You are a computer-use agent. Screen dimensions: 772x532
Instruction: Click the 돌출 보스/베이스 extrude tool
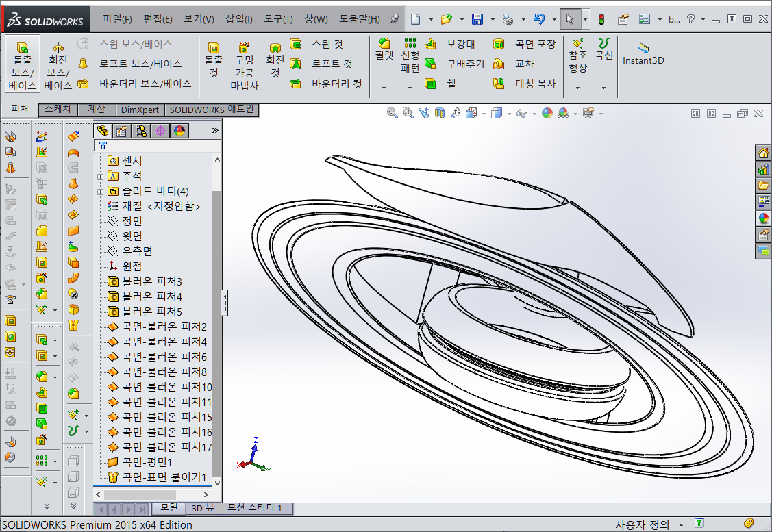(22, 66)
